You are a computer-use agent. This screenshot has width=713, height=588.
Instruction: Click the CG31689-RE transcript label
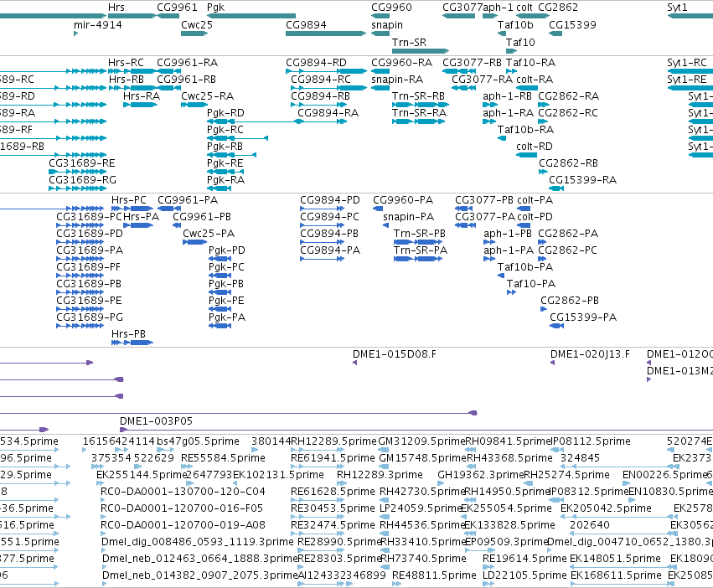point(82,162)
